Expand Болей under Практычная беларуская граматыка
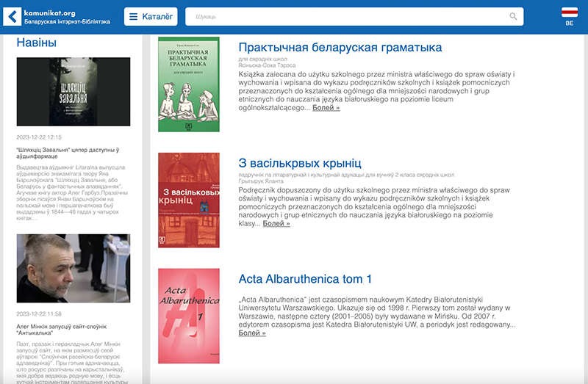This screenshot has height=384, width=588. [326, 108]
